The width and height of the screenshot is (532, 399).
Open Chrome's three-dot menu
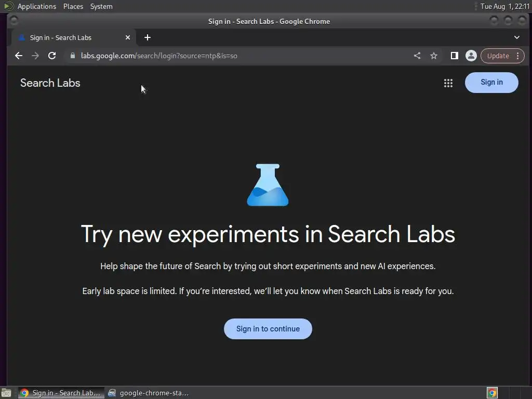point(518,56)
